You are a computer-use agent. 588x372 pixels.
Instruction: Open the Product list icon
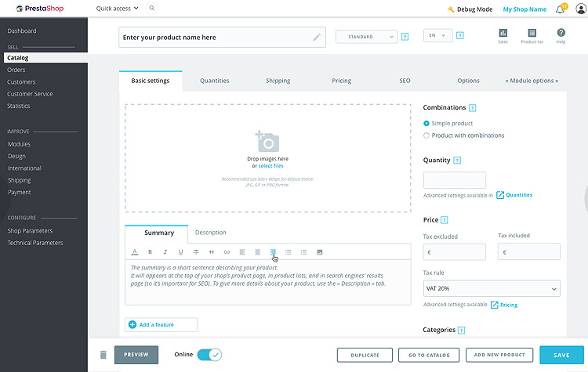(532, 33)
